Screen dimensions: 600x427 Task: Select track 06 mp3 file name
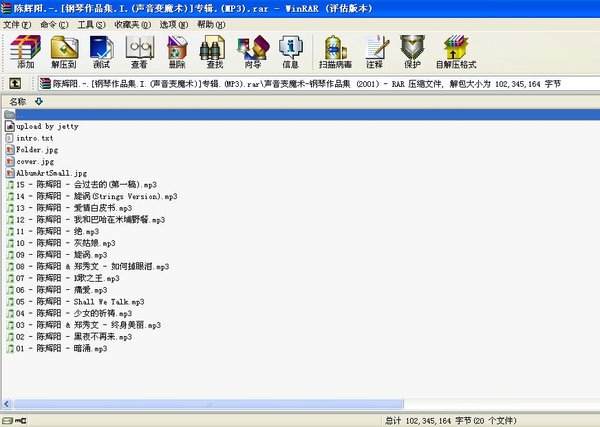(62, 290)
